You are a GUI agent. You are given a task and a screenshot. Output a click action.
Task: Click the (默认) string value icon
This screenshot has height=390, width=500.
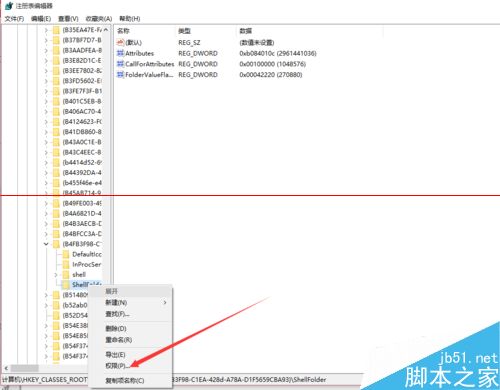click(x=120, y=42)
